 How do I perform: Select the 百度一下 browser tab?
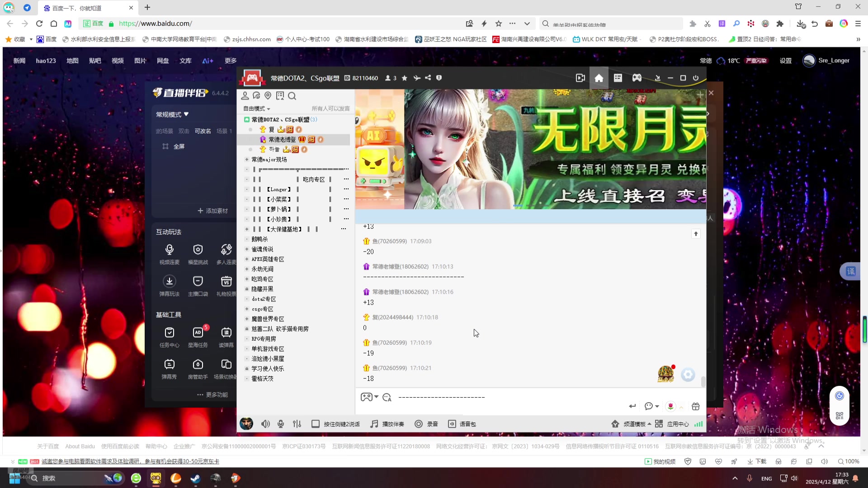pyautogui.click(x=88, y=8)
